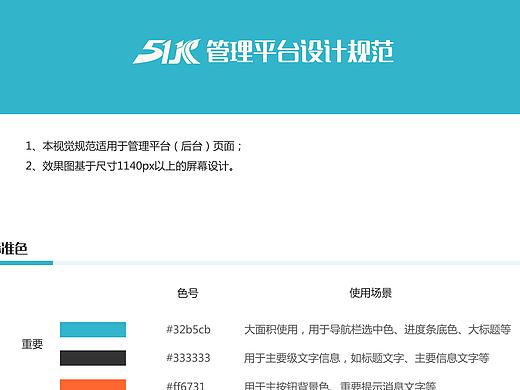The width and height of the screenshot is (520, 390).
Task: Click the #ff6731 color code text
Action: [x=185, y=386]
